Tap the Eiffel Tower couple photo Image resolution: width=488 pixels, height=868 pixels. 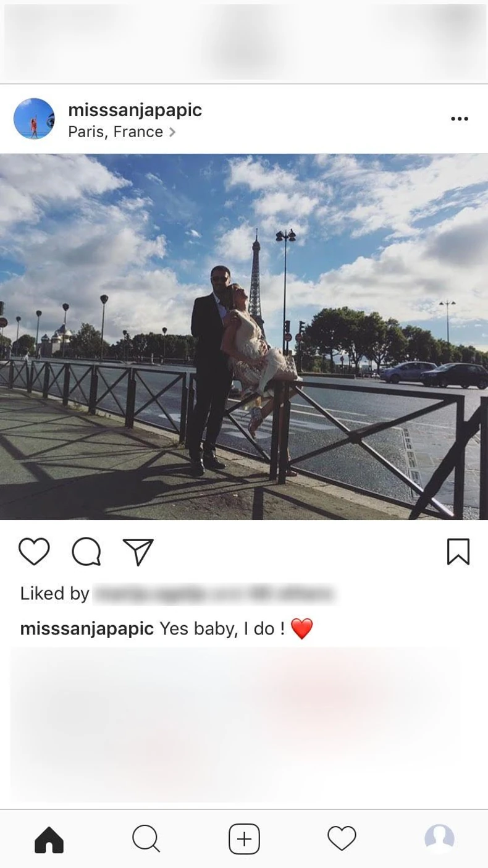(x=244, y=337)
